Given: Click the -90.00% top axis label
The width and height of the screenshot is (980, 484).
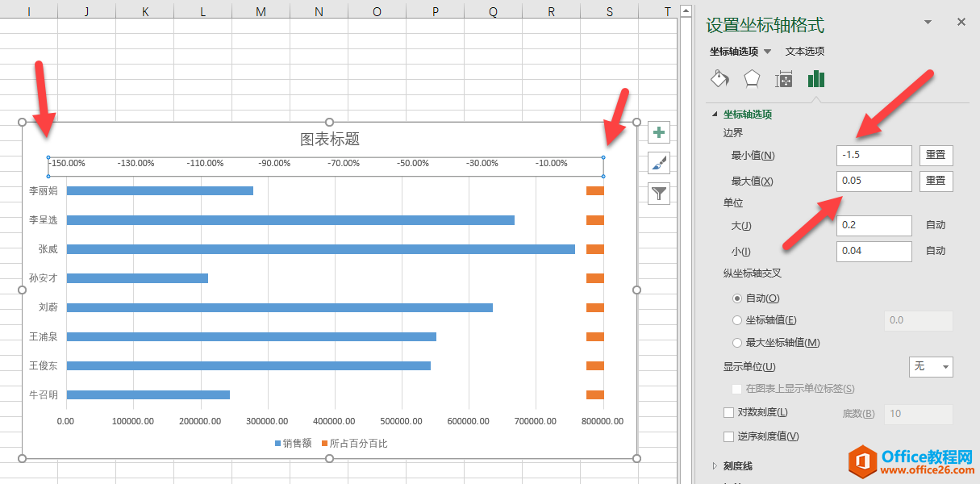Looking at the screenshot, I should (x=274, y=163).
